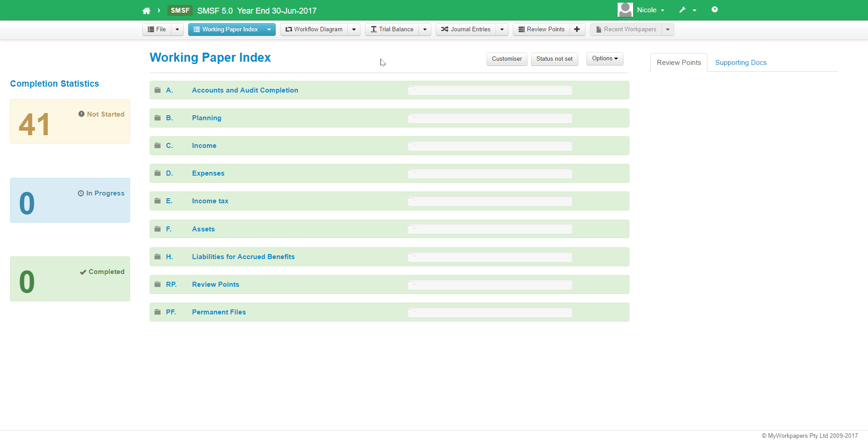Viewport: 868px width, 441px height.
Task: Click the help question mark icon
Action: point(714,10)
